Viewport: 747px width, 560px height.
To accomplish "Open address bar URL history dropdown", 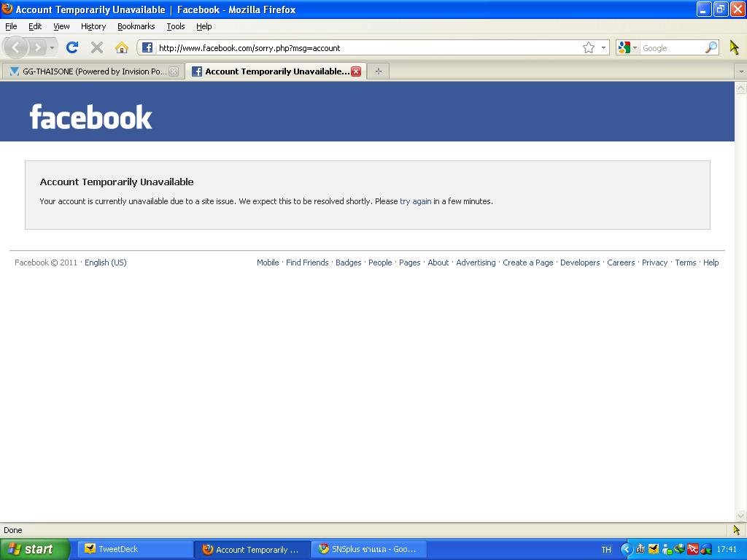I will tap(603, 47).
